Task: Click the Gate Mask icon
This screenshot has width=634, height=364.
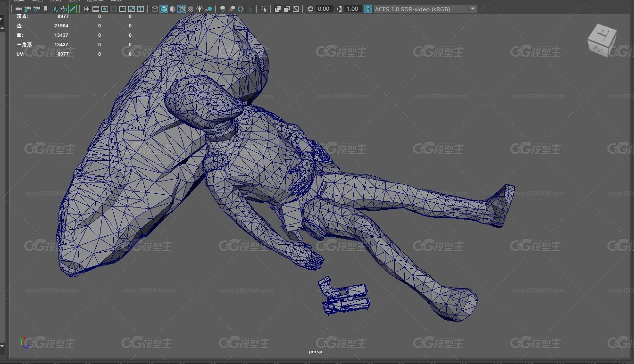Action: 114,9
